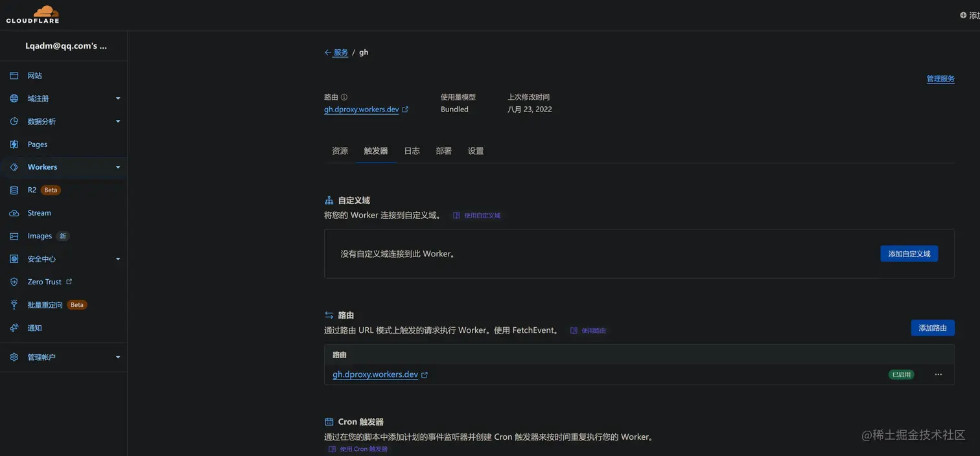Click the 通知 megaphone icon
Image resolution: width=980 pixels, height=456 pixels.
14,328
